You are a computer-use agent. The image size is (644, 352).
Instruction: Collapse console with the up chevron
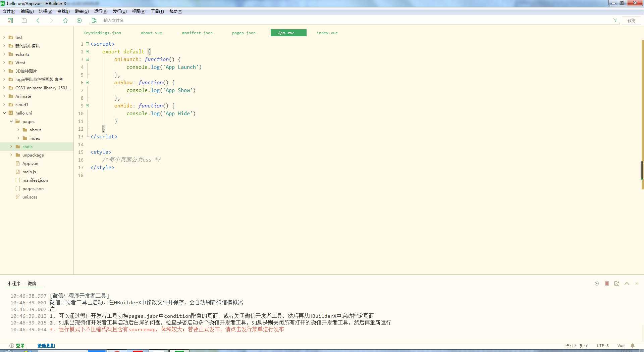[x=627, y=283]
